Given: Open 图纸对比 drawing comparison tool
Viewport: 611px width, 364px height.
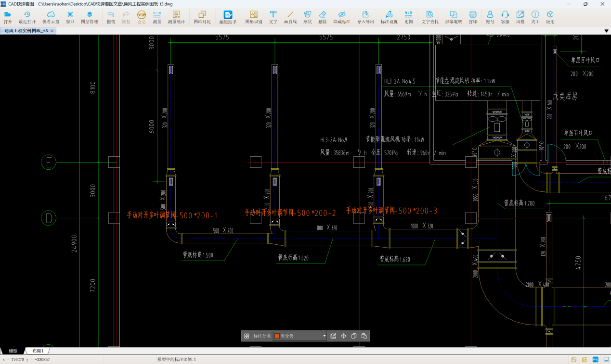Looking at the screenshot, I should (202, 17).
